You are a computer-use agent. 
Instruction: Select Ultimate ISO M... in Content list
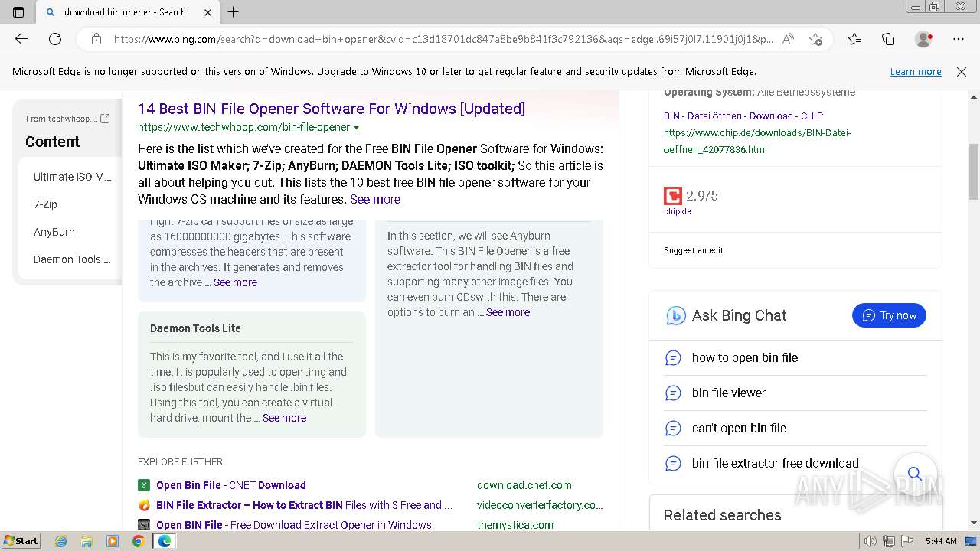click(72, 177)
